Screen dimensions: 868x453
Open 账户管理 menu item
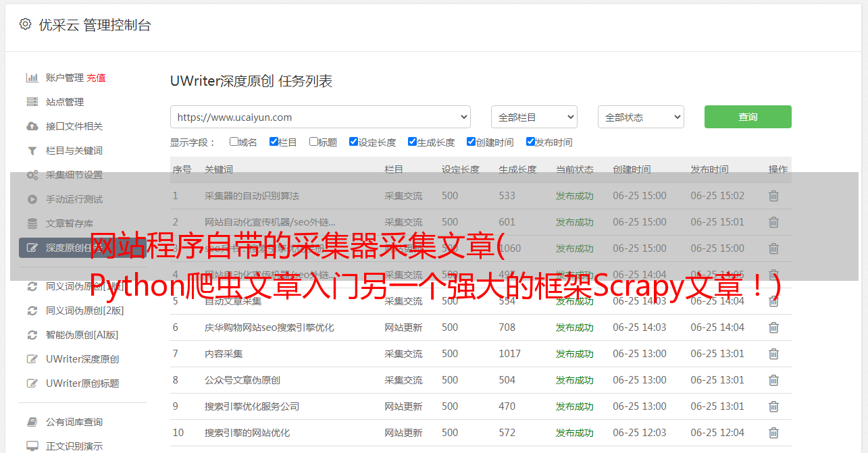tap(65, 78)
